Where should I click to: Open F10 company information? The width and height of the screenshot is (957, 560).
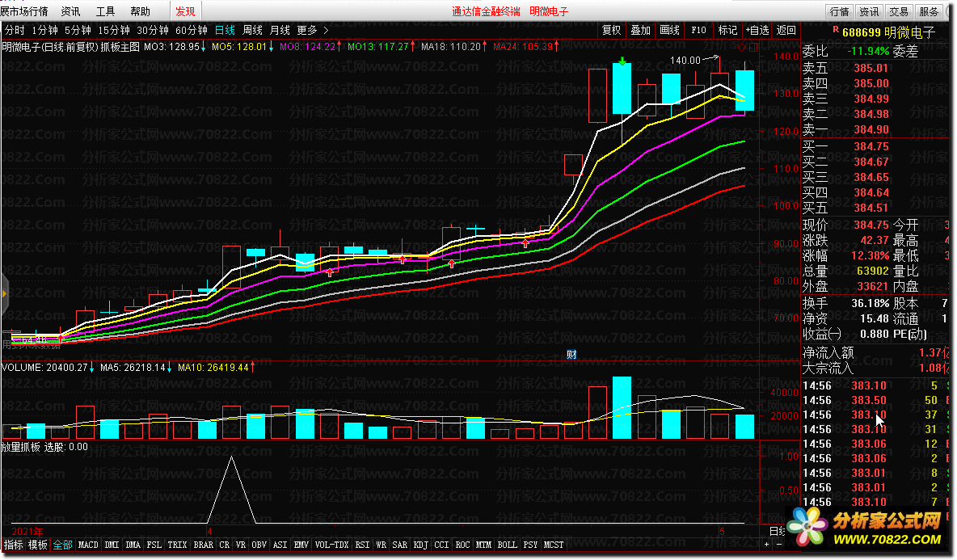[x=698, y=30]
